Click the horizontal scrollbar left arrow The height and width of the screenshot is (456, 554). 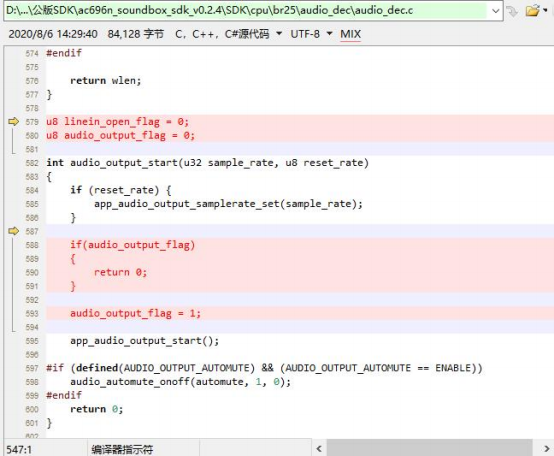click(319, 449)
